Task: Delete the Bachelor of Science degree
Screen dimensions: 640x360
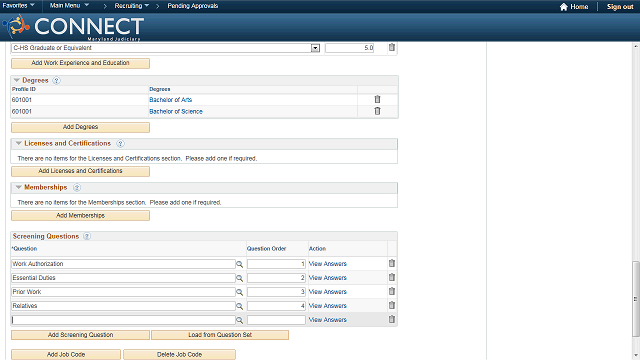Action: point(378,111)
